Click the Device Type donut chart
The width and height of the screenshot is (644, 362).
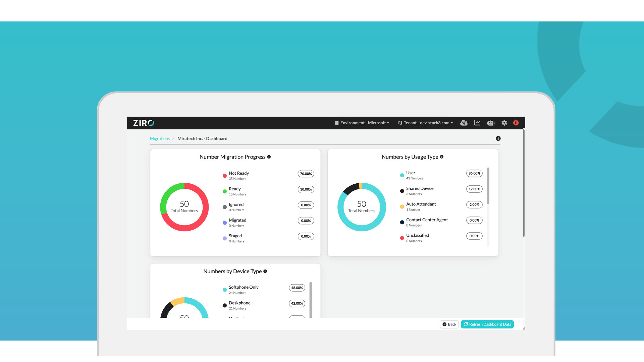click(x=184, y=307)
